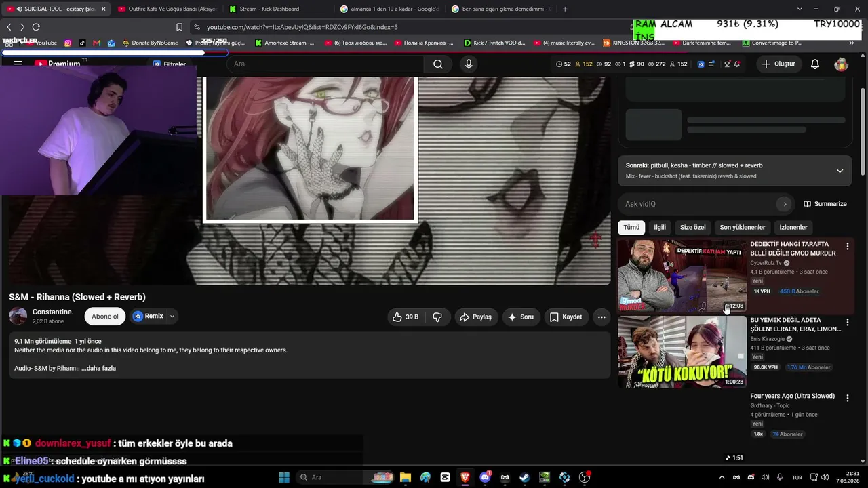
Task: Switch to Stream - Kick Dashboard tab
Action: [x=277, y=9]
